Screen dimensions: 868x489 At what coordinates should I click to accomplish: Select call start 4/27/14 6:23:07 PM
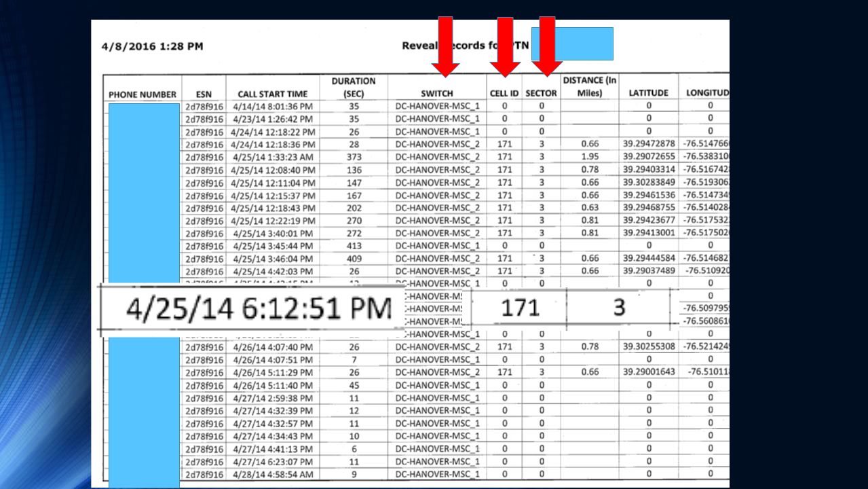click(x=273, y=462)
